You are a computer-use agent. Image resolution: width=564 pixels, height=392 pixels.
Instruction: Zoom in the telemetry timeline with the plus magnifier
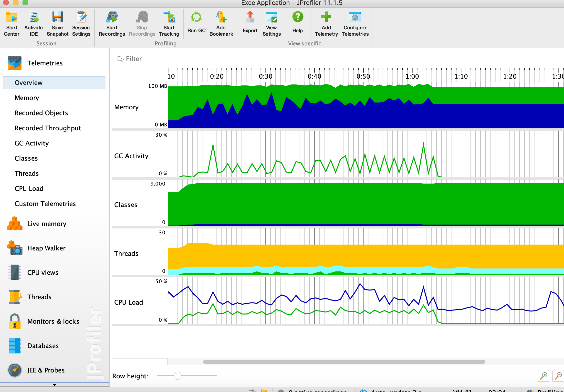pos(543,376)
